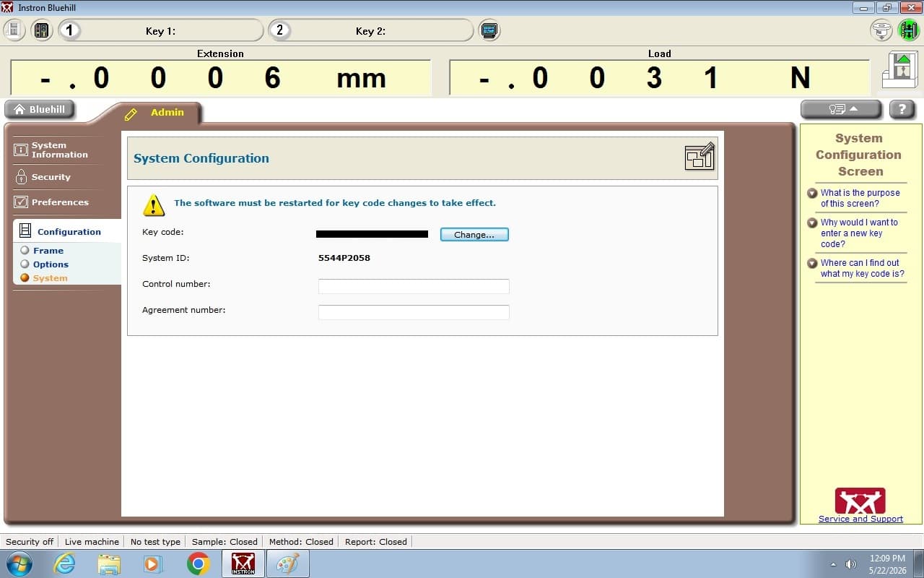This screenshot has width=924, height=578.
Task: Click the Extension live display readout
Action: 220,77
